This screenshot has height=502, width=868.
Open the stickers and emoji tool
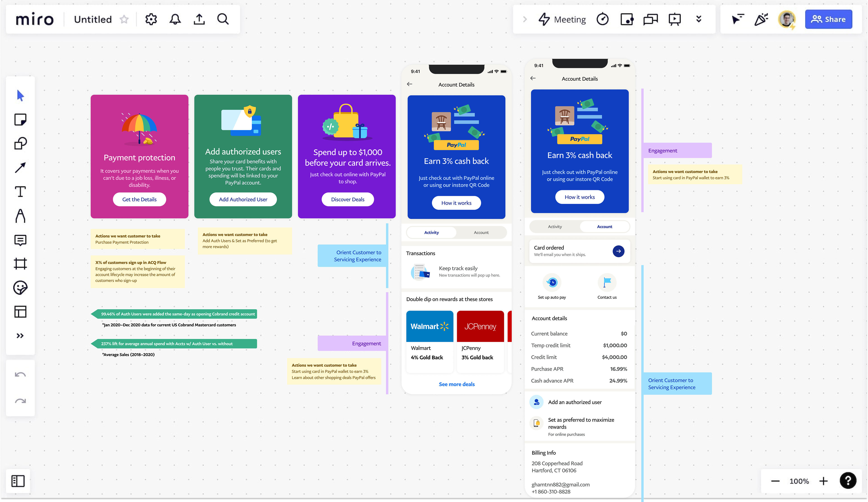pyautogui.click(x=20, y=288)
